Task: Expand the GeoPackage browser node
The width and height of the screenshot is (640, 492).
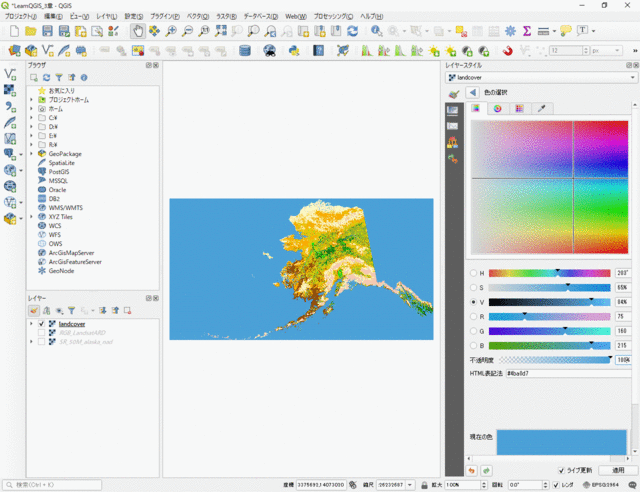Action: [31, 154]
